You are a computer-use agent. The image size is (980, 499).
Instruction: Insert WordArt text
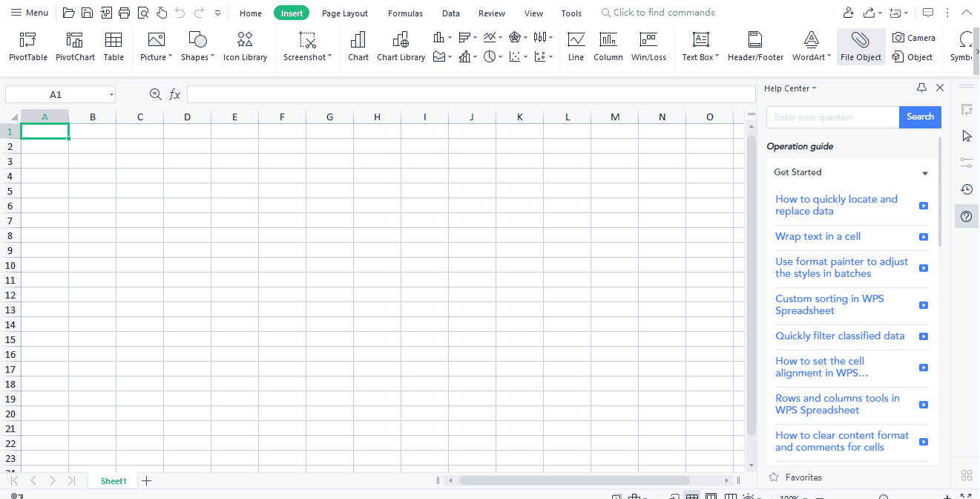812,46
